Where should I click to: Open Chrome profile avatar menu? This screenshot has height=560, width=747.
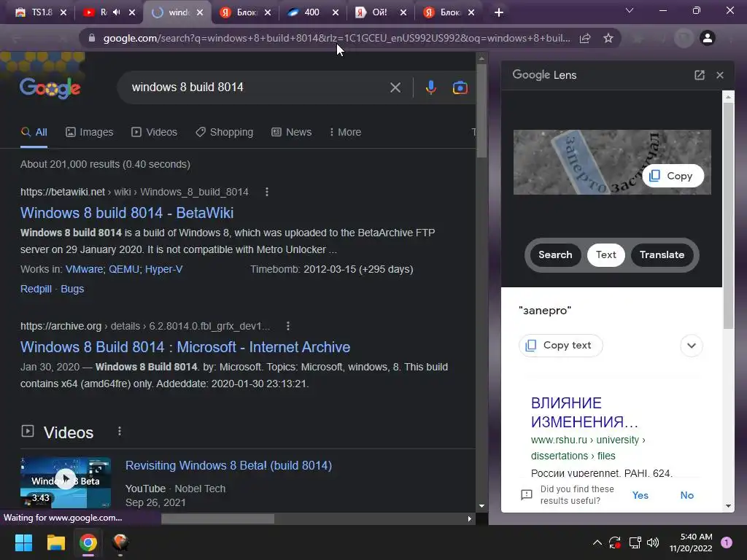708,38
